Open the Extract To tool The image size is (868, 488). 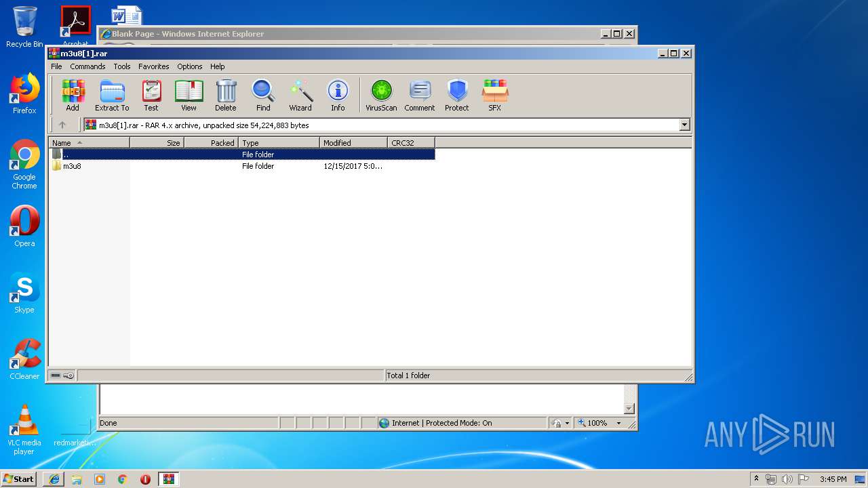point(112,95)
